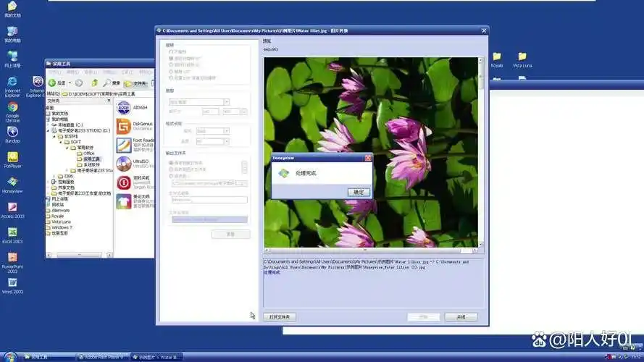Select the Windows 7 folder in tree
This screenshot has width=644, height=362.
coord(62,227)
